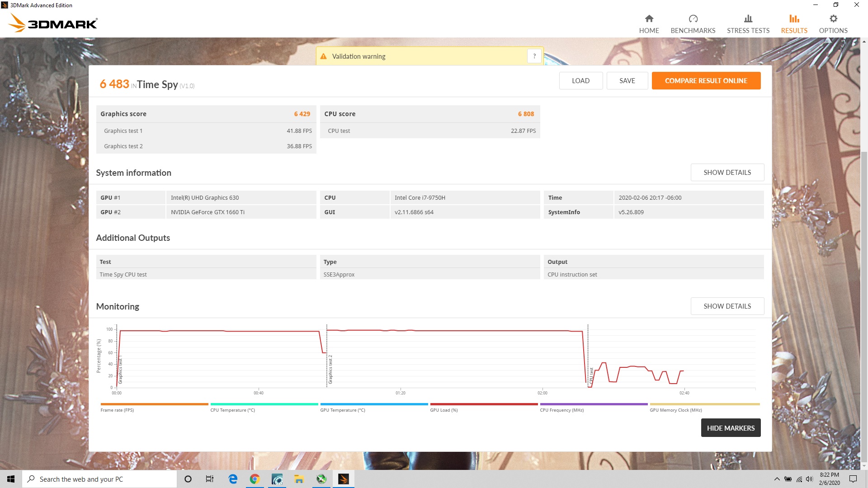Open the Options tab
This screenshot has height=488, width=868.
[833, 24]
